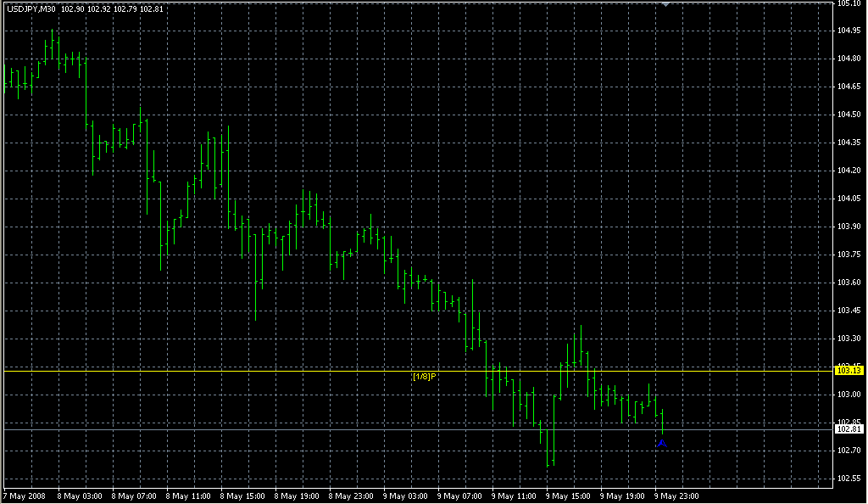Click the 9 May 15:00 time label
The image size is (868, 504).
pos(568,496)
